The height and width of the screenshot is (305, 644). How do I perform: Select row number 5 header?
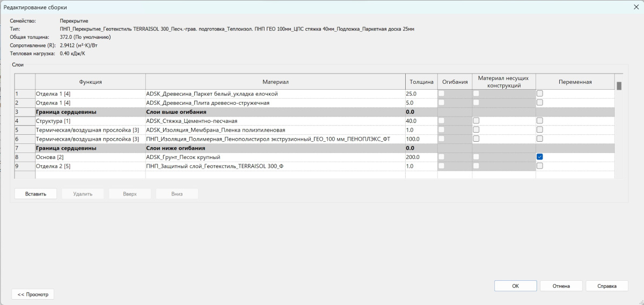pyautogui.click(x=24, y=130)
